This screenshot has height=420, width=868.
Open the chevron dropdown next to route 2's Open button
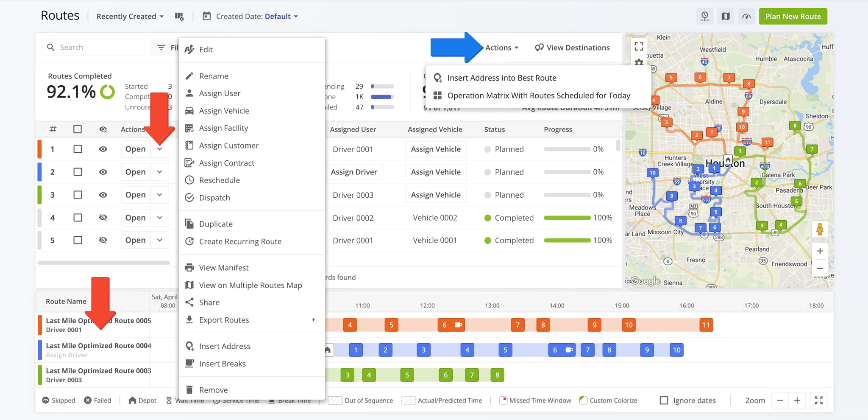click(x=160, y=171)
